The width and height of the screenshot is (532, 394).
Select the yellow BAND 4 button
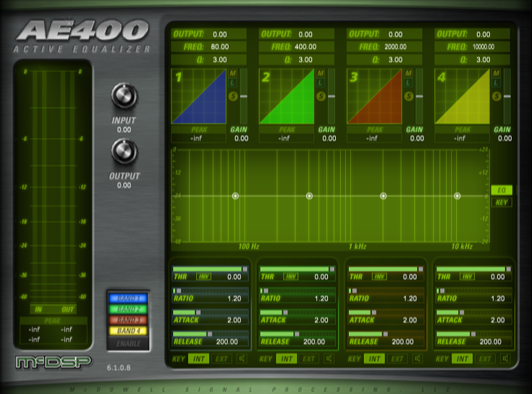(x=128, y=331)
